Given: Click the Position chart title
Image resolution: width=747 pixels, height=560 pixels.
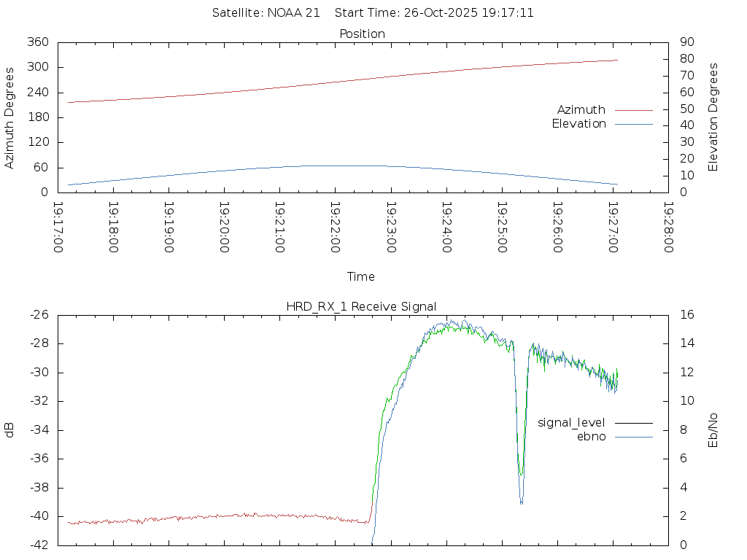Looking at the screenshot, I should pos(362,34).
